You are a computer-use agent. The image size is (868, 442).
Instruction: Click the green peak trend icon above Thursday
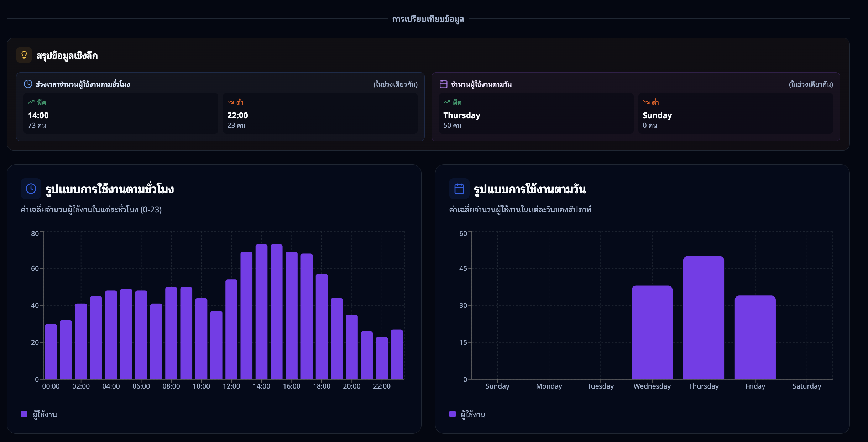coord(447,102)
